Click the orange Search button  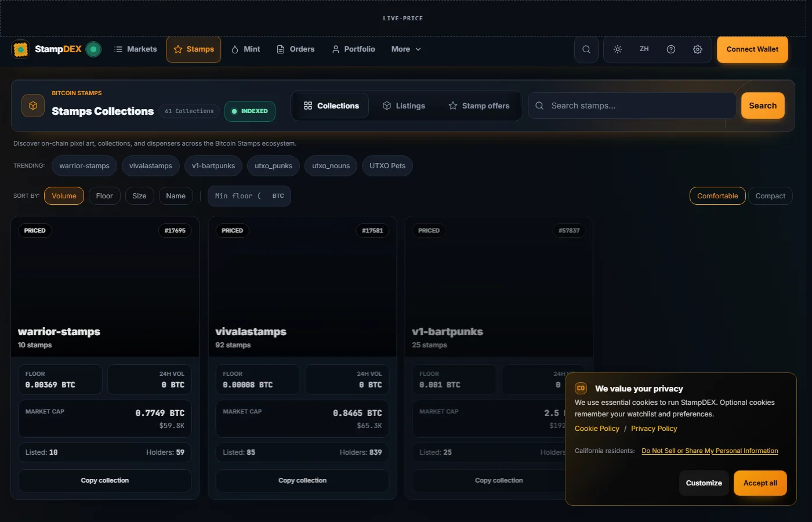coord(763,106)
